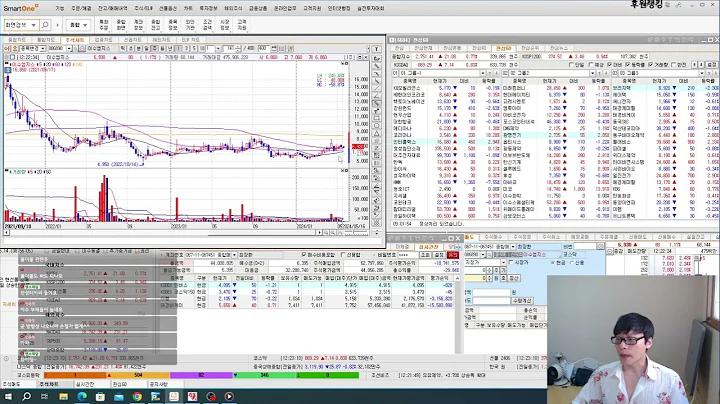The height and width of the screenshot is (404, 720).
Task: Toggle 시장가 checkbox in order panel
Action: pyautogui.click(x=511, y=262)
